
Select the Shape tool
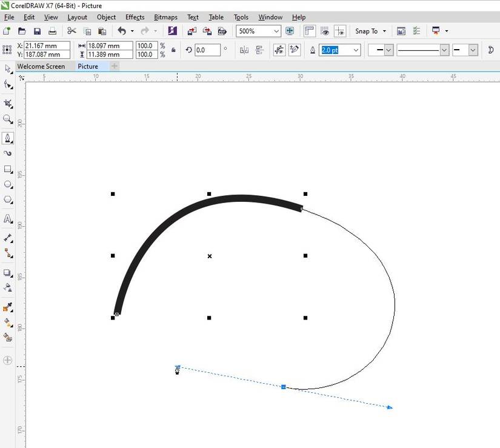[x=8, y=85]
